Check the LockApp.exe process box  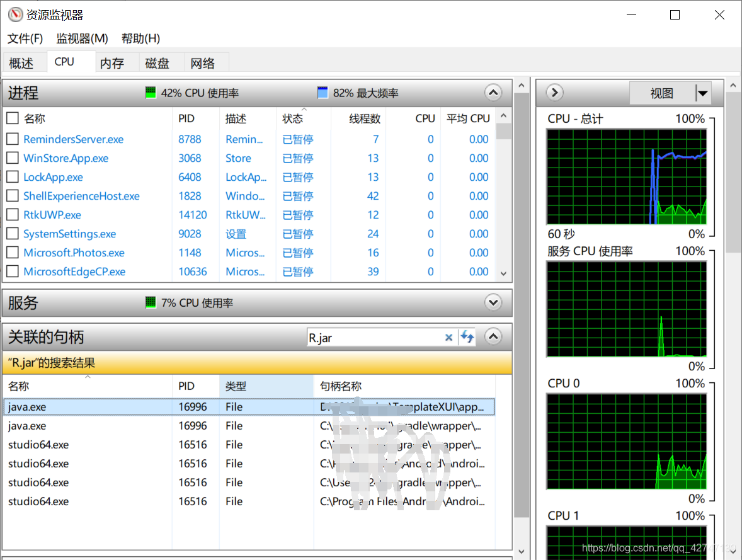[x=13, y=177]
